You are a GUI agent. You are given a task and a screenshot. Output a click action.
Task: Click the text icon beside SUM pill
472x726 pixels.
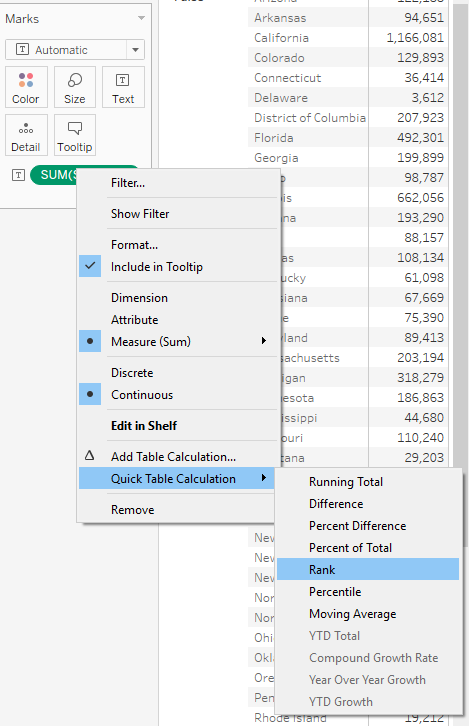18,175
